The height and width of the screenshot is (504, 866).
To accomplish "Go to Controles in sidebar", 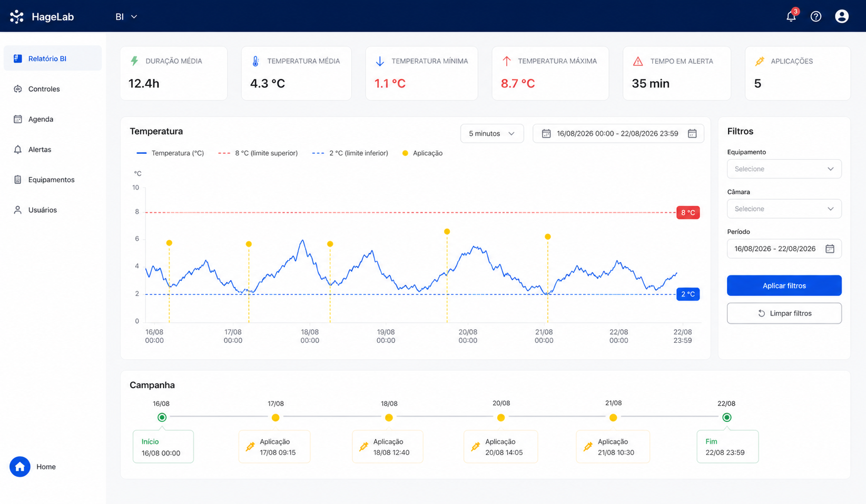I will (x=53, y=89).
